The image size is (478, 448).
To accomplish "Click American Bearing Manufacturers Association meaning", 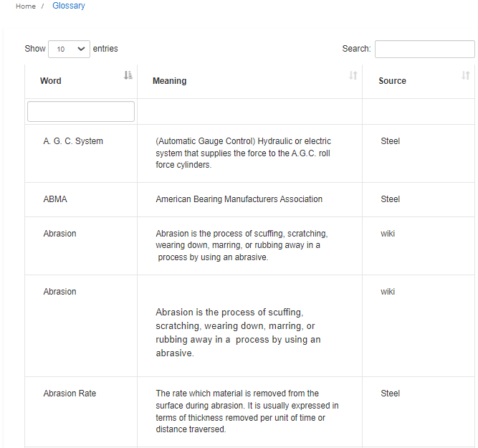I will tap(239, 199).
